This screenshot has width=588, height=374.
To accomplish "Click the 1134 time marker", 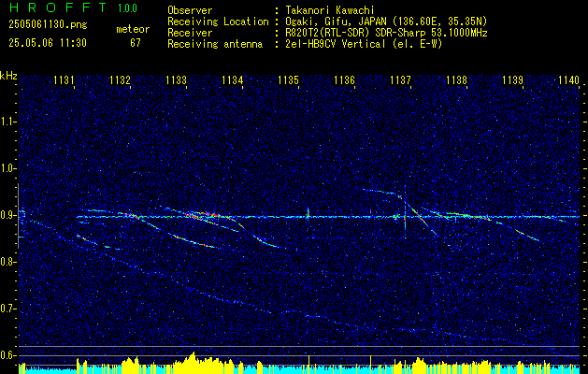I will (233, 79).
